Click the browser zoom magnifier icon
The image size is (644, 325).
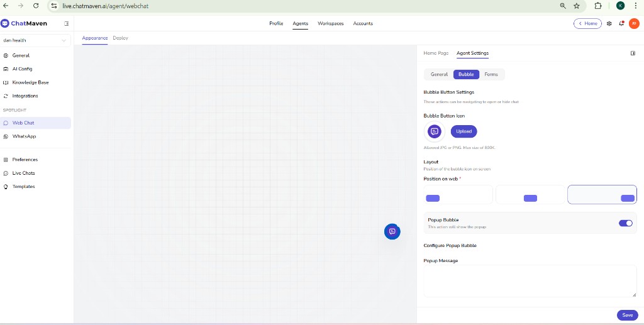click(x=563, y=6)
